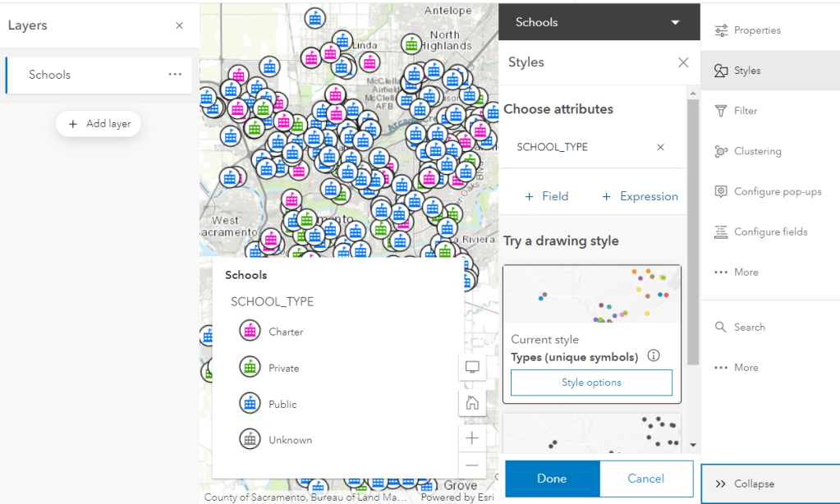Open Configure fields
This screenshot has height=504, width=840.
click(721, 231)
